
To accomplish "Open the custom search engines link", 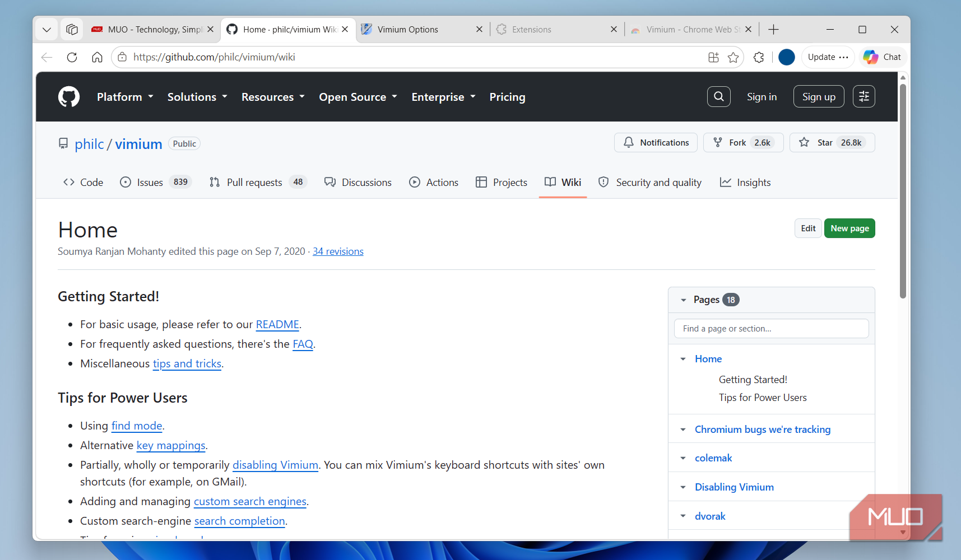I will pyautogui.click(x=250, y=502).
